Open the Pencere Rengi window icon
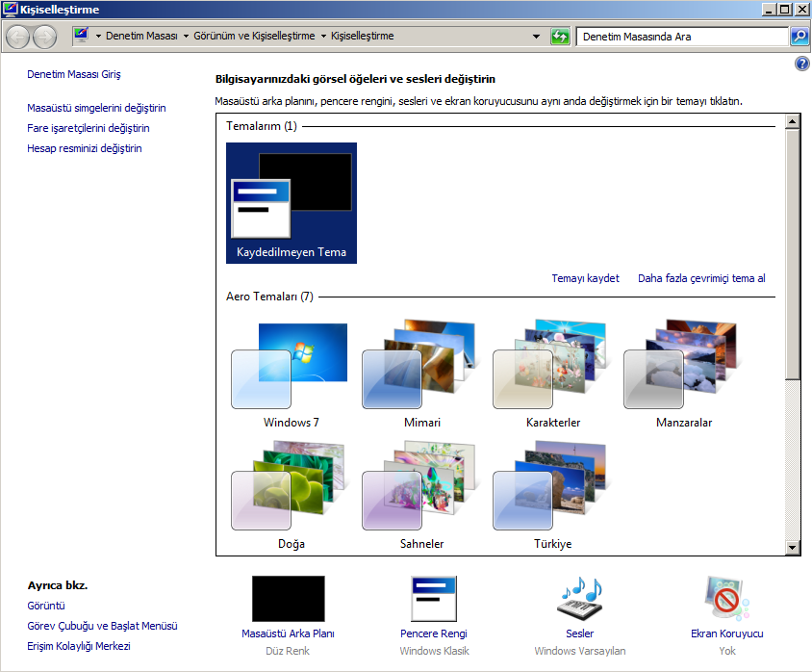The image size is (812, 672). tap(434, 599)
